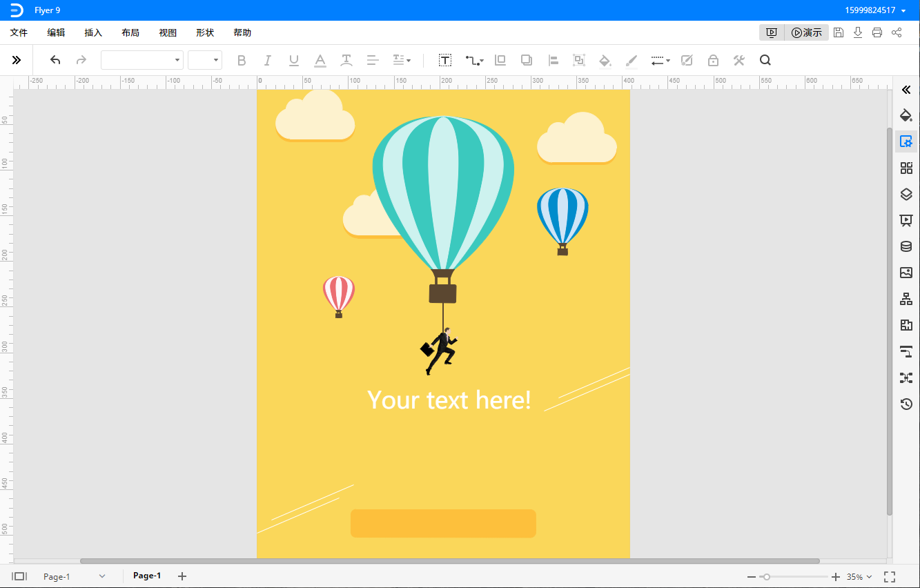
Task: Toggle bold text formatting
Action: (242, 61)
